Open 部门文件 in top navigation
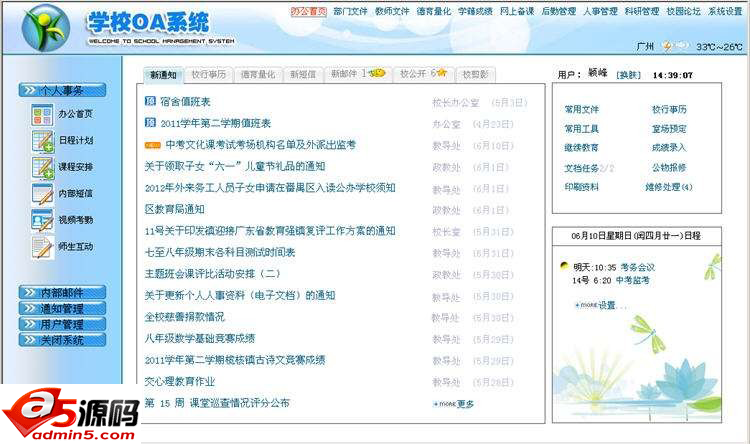This screenshot has width=750, height=444. pyautogui.click(x=350, y=11)
